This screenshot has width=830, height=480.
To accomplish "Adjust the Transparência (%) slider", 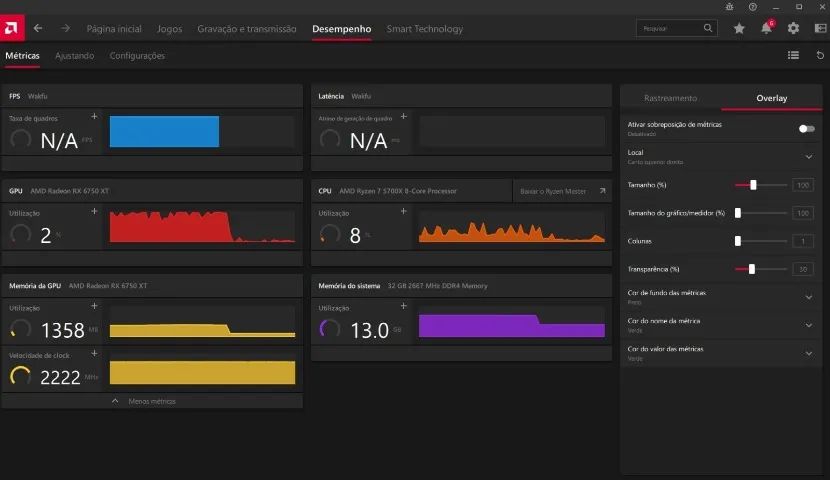I will click(761, 269).
